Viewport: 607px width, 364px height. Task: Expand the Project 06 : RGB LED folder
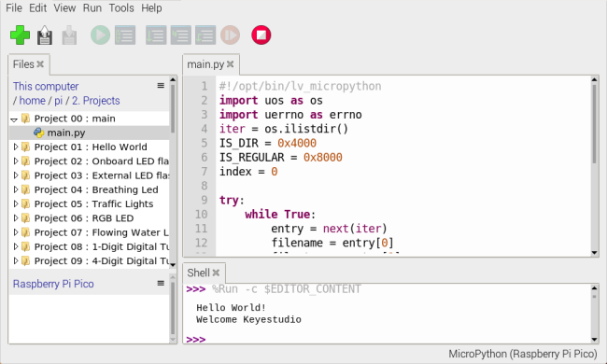(x=16, y=218)
